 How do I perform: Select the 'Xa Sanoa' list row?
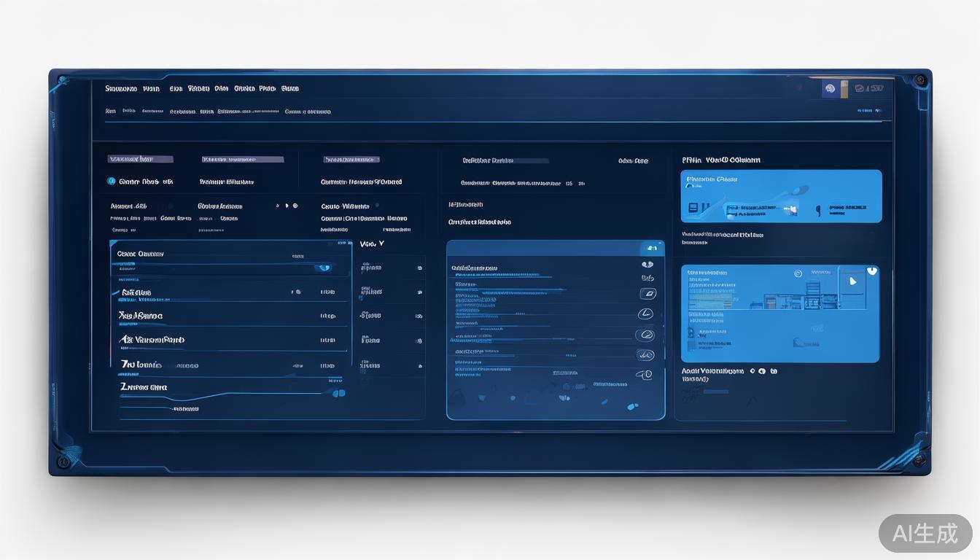pyautogui.click(x=141, y=316)
